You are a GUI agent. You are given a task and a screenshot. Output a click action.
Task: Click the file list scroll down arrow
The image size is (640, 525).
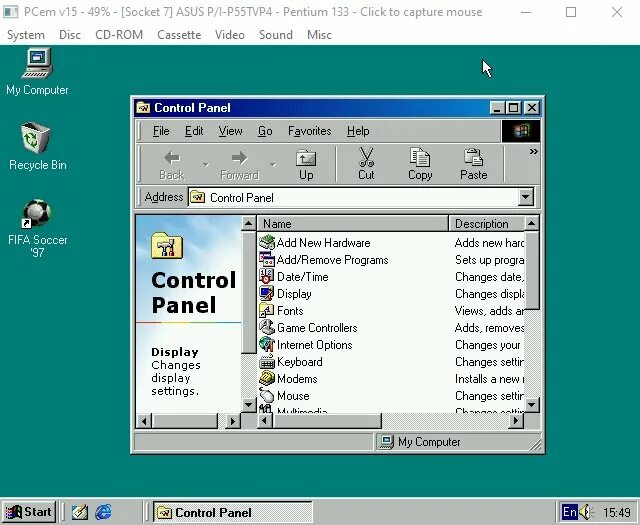tap(531, 405)
